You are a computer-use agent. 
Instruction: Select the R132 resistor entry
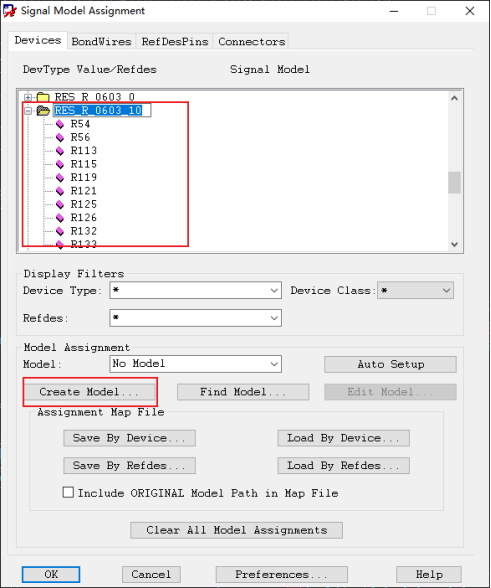click(x=84, y=231)
